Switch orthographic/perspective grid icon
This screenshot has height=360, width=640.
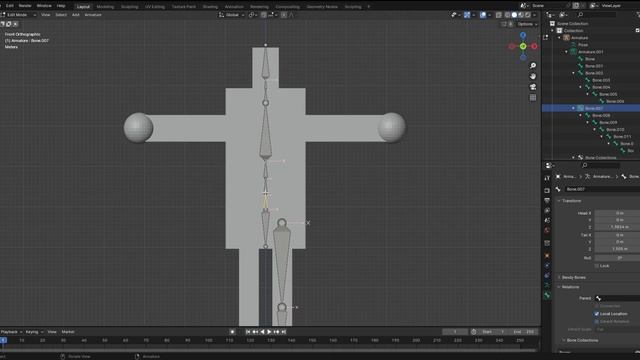click(533, 98)
